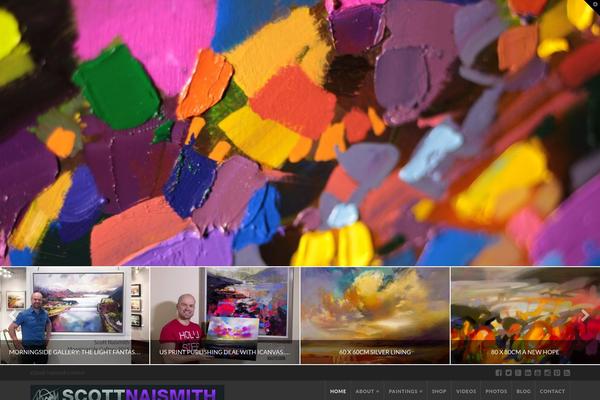Image resolution: width=600 pixels, height=400 pixels.
Task: Open the 80 x 80cm A New Hope painting
Action: (x=525, y=315)
